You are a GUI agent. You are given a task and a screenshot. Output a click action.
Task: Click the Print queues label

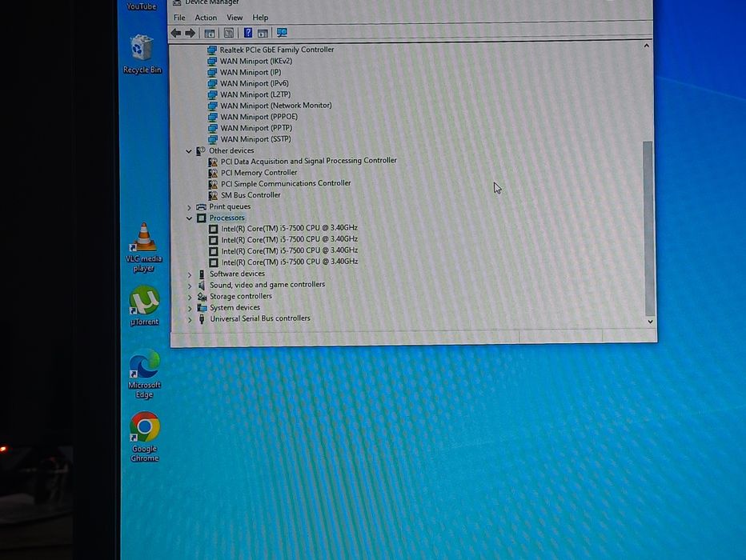point(230,206)
